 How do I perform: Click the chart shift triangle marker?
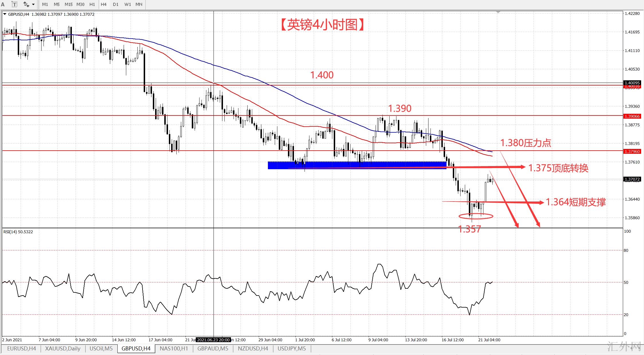498,12
